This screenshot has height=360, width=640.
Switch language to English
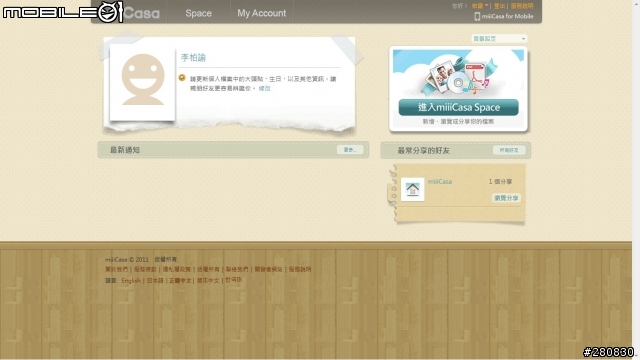[131, 280]
